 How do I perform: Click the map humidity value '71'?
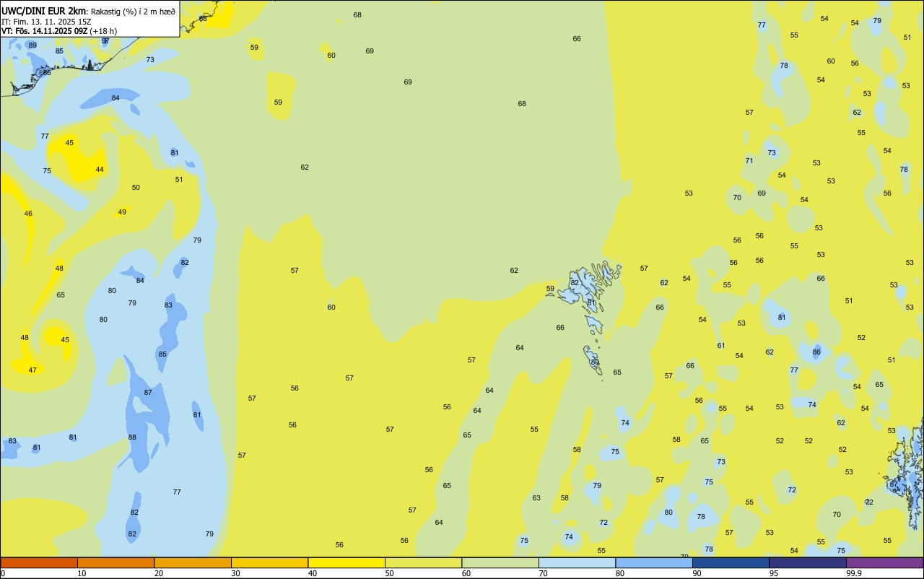[749, 161]
